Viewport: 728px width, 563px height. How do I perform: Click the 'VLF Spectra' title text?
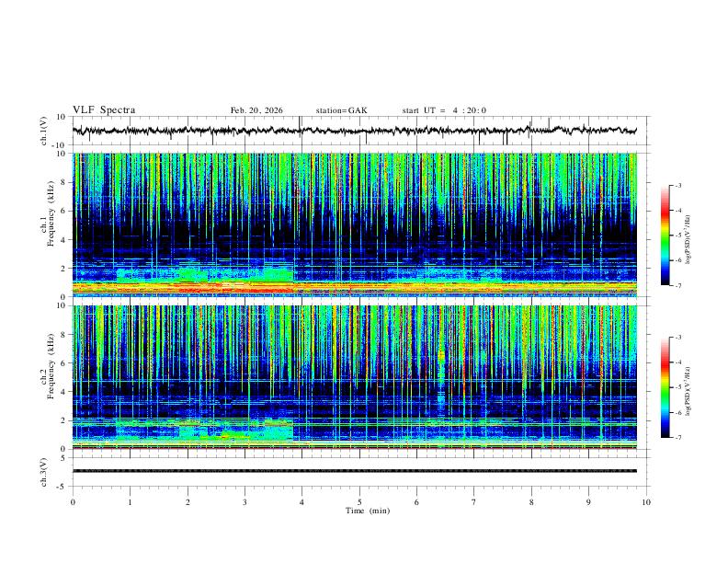(x=104, y=110)
